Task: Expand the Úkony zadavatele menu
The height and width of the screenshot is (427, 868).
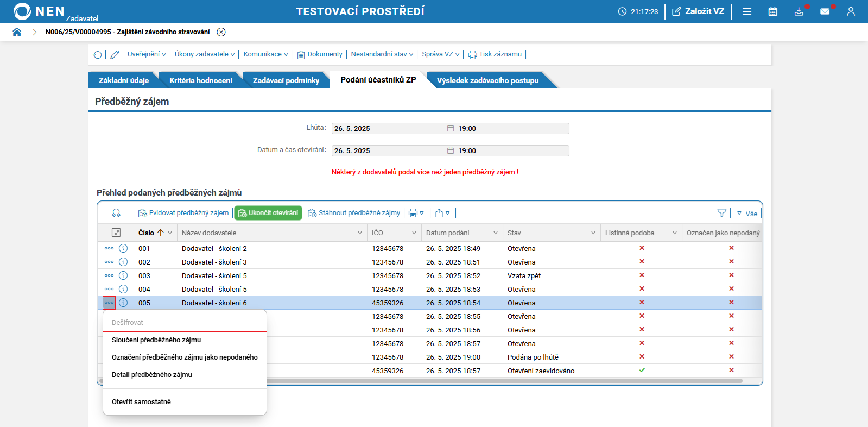Action: coord(205,54)
